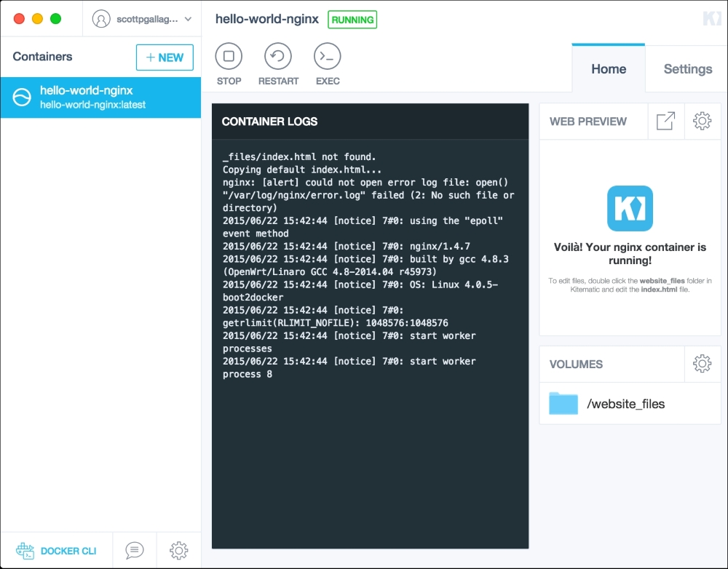Click the Containers sidebar heading
Viewport: 728px width, 569px height.
[42, 57]
